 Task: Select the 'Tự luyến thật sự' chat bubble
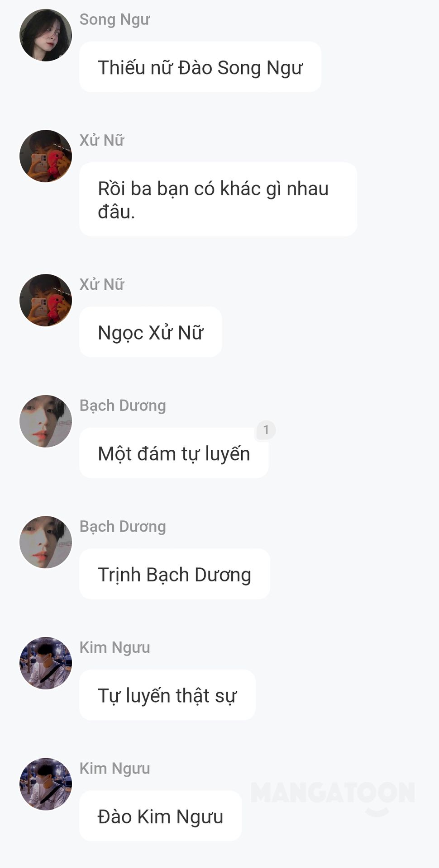click(167, 695)
